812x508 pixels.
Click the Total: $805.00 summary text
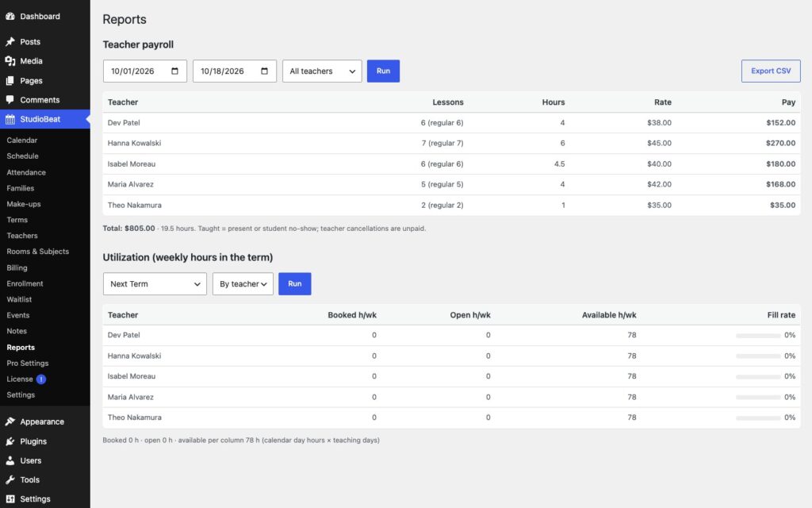(129, 228)
